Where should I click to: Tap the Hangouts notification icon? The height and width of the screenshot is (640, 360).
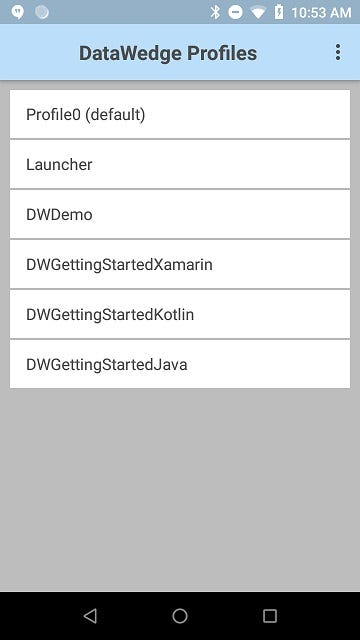click(18, 12)
